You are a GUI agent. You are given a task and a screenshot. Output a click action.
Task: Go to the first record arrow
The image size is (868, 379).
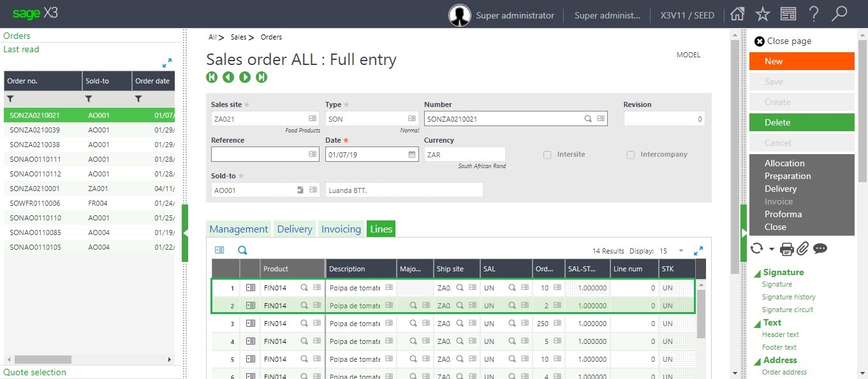click(212, 77)
